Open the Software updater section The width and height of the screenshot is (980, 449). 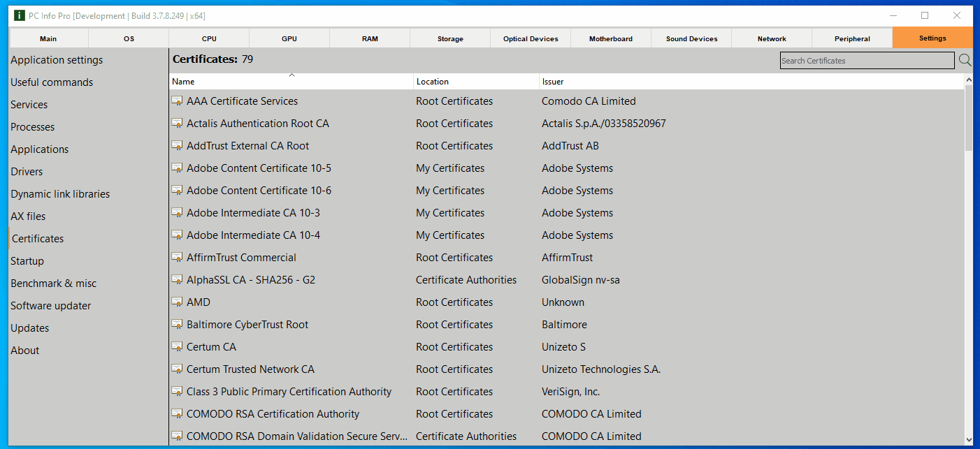pos(51,306)
